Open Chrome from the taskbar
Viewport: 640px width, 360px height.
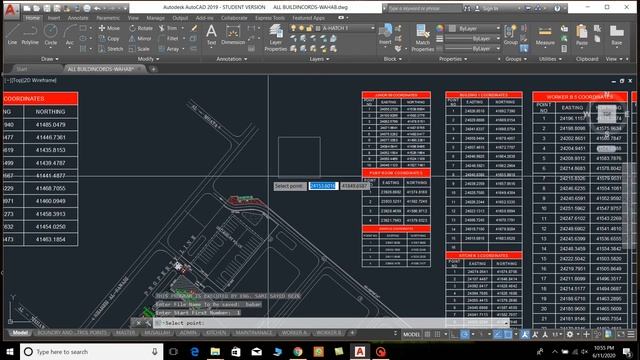pyautogui.click(x=298, y=351)
